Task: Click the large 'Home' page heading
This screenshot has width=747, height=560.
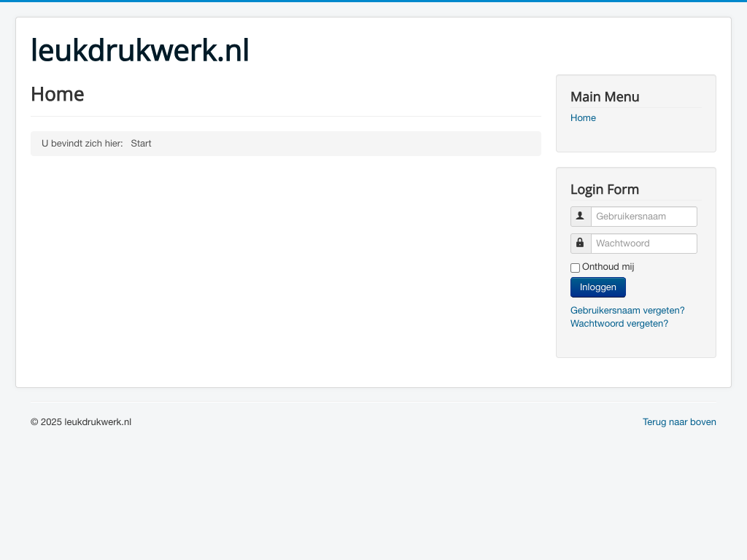Action: (x=58, y=95)
